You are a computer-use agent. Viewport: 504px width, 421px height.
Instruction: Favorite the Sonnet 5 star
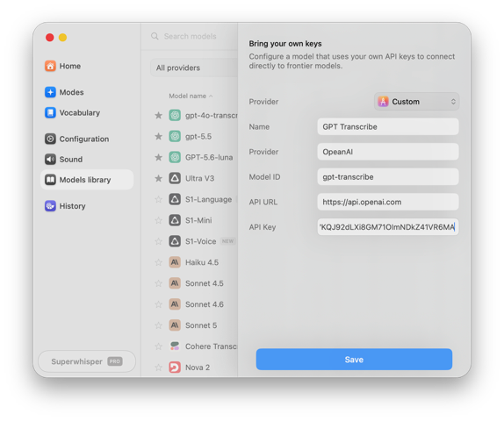pos(158,325)
